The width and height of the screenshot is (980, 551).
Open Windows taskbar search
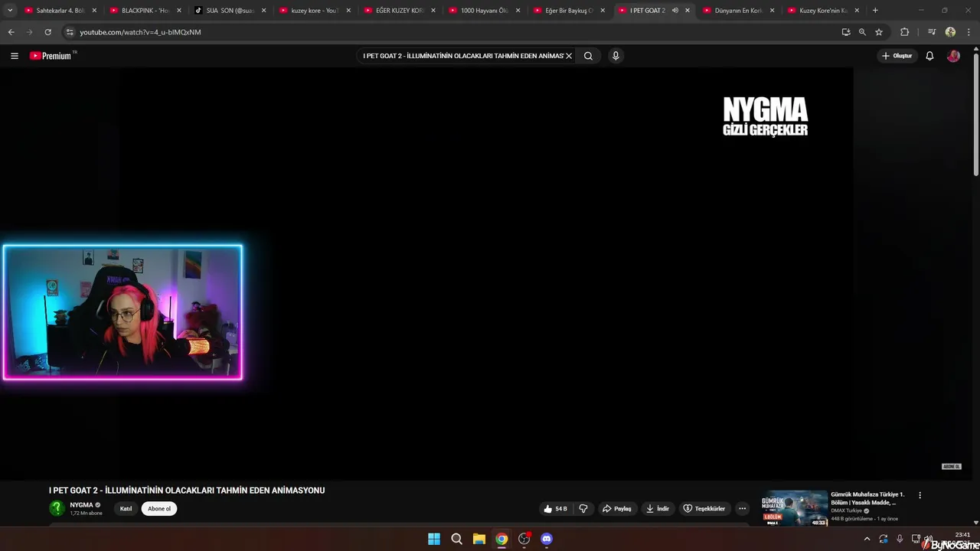tap(456, 539)
